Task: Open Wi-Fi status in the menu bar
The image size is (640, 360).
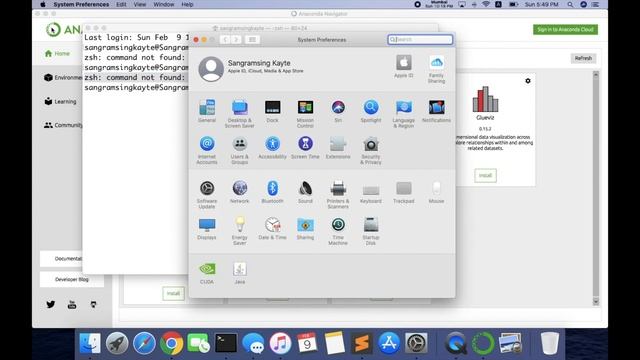Action: coord(486,4)
